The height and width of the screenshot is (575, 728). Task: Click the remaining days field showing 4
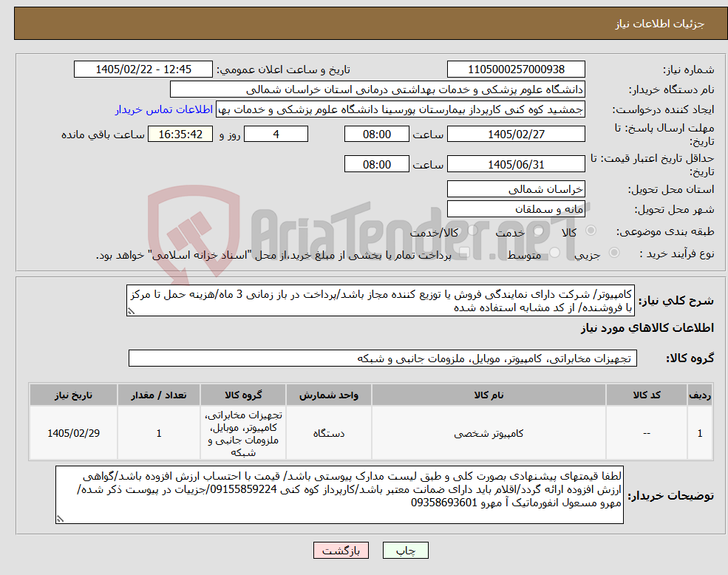point(276,135)
